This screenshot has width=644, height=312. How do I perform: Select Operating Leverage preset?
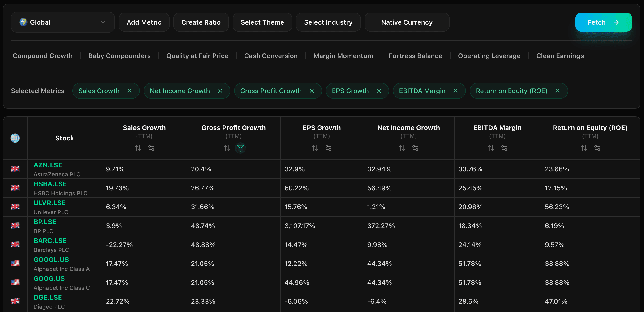489,56
